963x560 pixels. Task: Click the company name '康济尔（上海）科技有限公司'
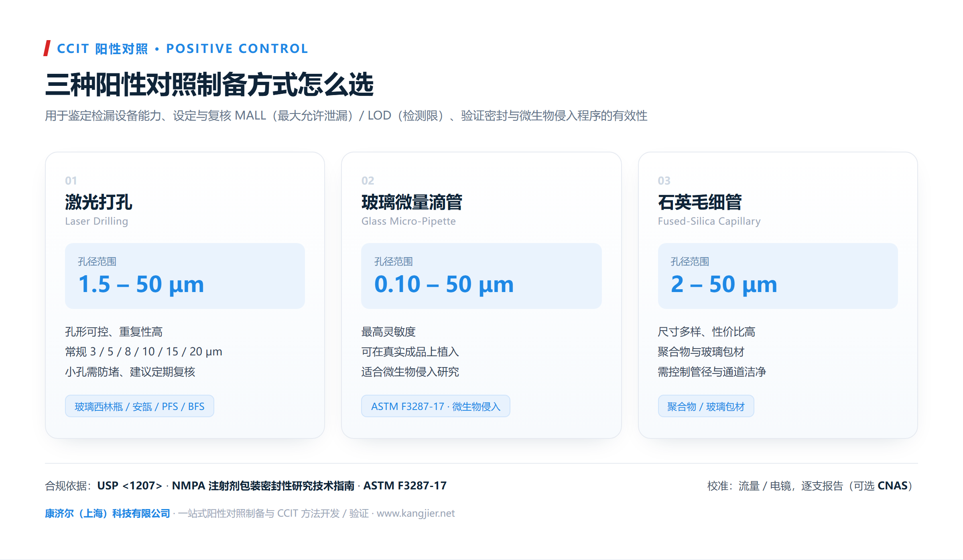pos(108,513)
